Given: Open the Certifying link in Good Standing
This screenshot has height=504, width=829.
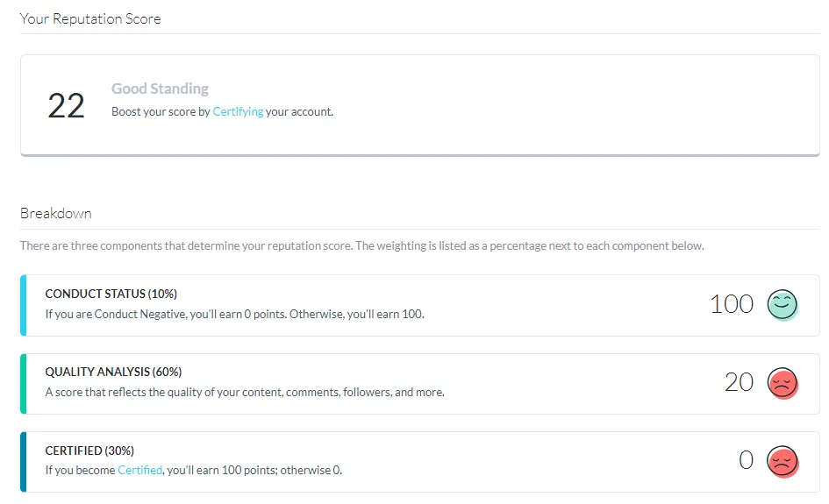Looking at the screenshot, I should tap(238, 112).
